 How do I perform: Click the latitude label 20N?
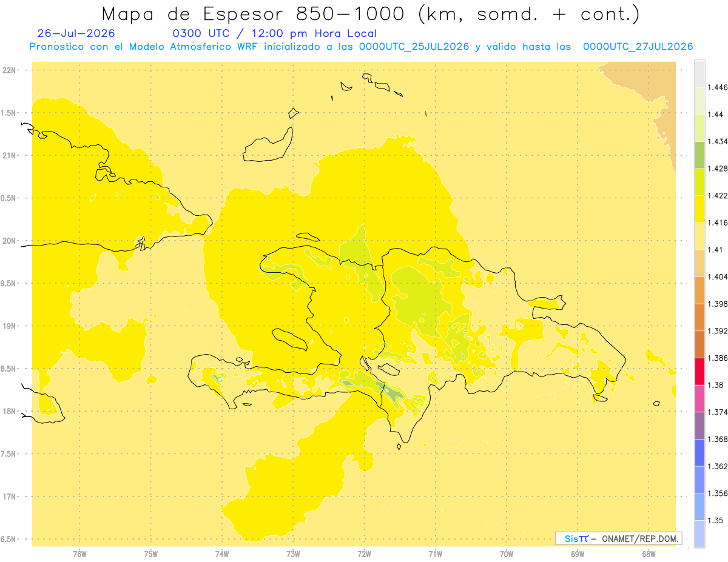coord(10,241)
